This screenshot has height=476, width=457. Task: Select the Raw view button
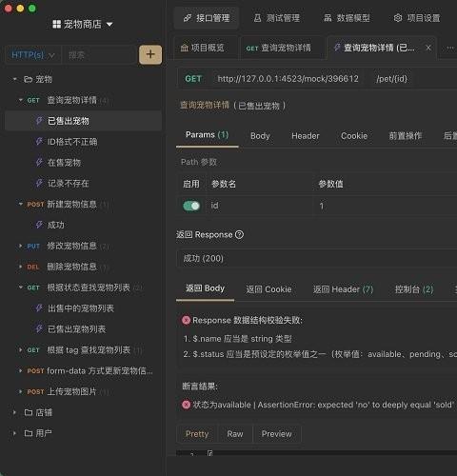tap(235, 434)
